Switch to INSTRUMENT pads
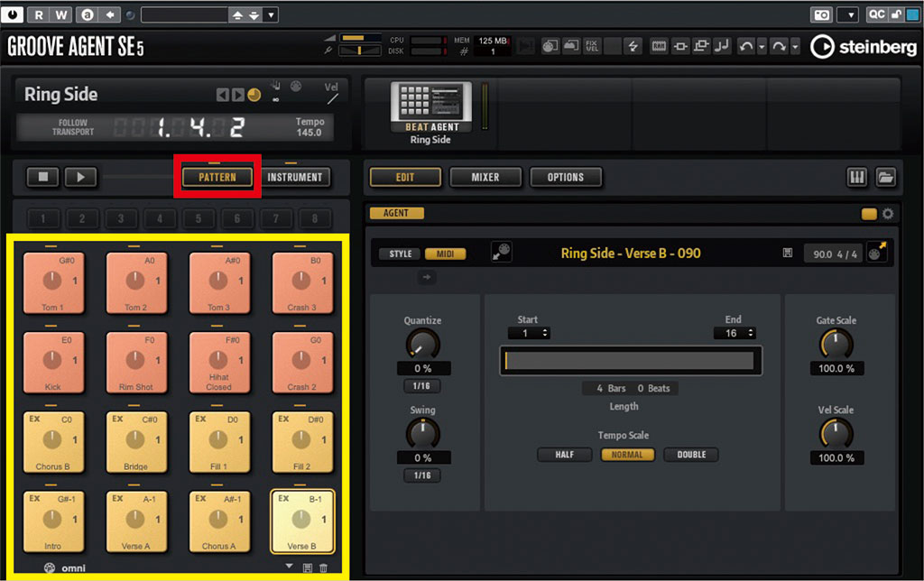The image size is (924, 581). coord(295,177)
